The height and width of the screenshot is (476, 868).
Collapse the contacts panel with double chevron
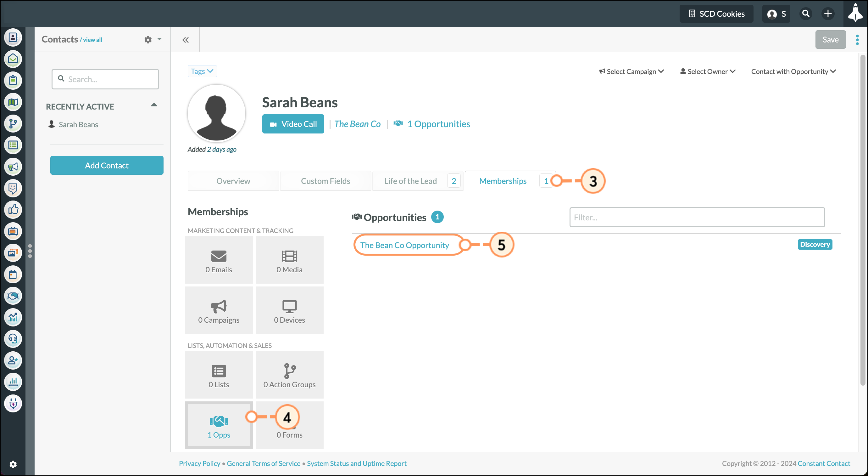pyautogui.click(x=185, y=40)
